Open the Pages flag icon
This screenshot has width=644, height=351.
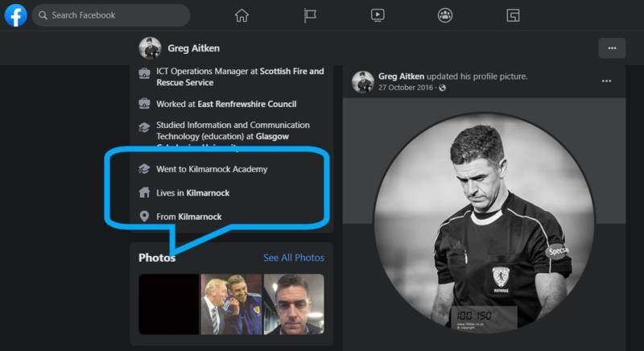pyautogui.click(x=310, y=15)
